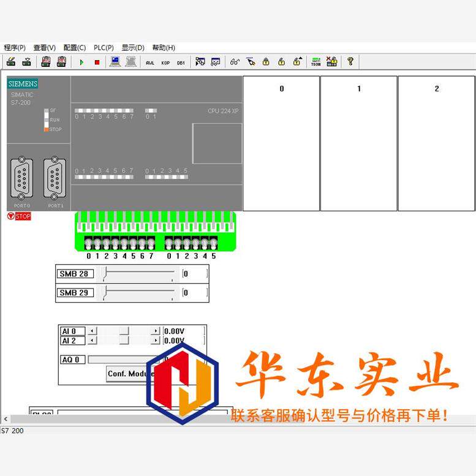
Task: Click the SMB 29 value field
Action: pyautogui.click(x=195, y=293)
